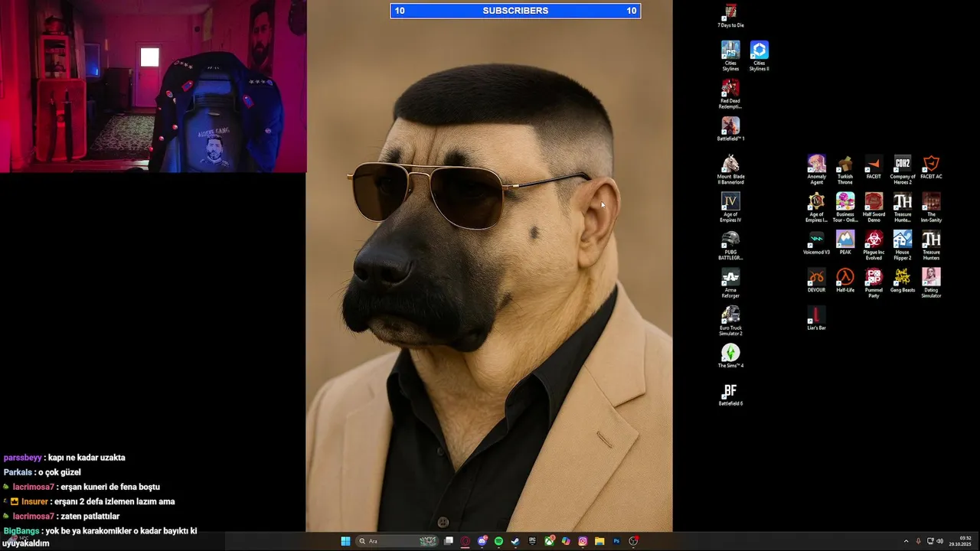Launch the DEVOUR desktop icon
The image size is (980, 551).
pos(816,279)
